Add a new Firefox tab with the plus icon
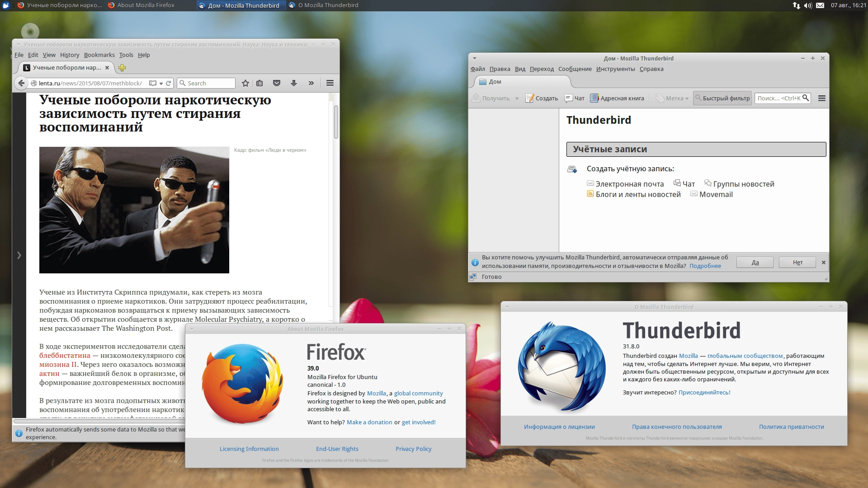This screenshot has width=868, height=488. [x=122, y=68]
